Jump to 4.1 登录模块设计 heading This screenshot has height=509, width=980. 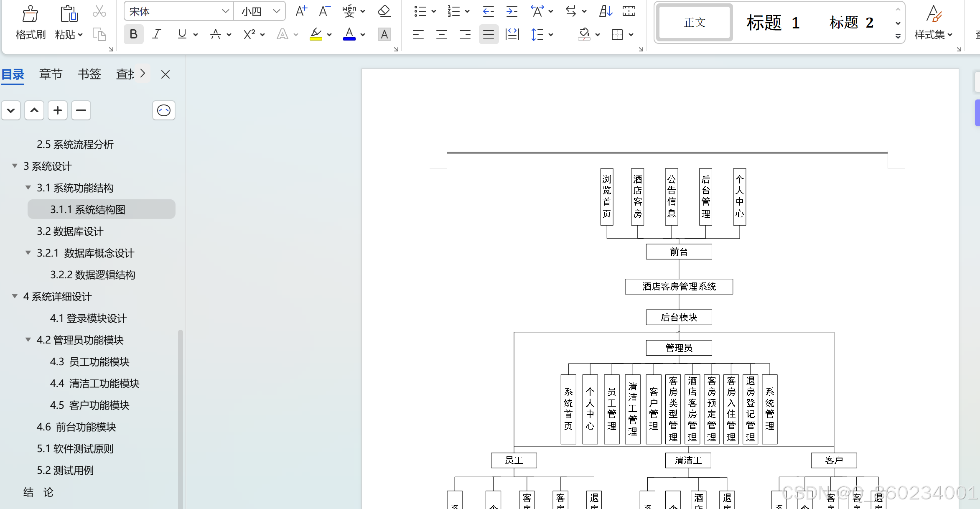click(x=88, y=318)
